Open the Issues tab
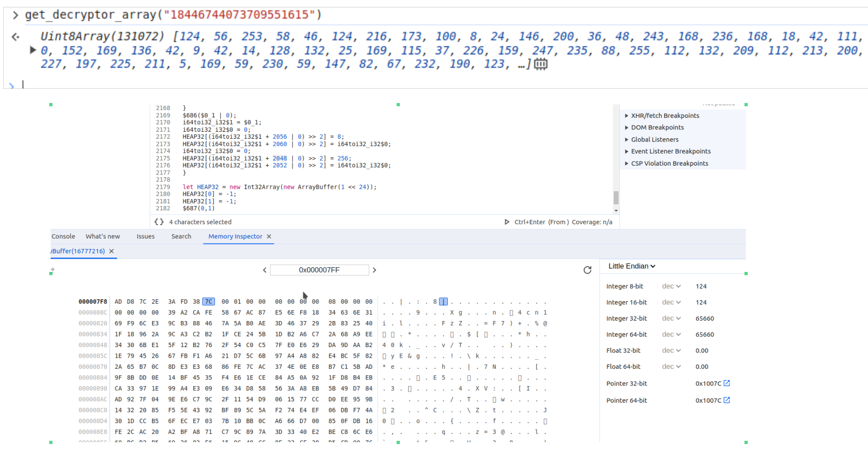 click(x=145, y=236)
